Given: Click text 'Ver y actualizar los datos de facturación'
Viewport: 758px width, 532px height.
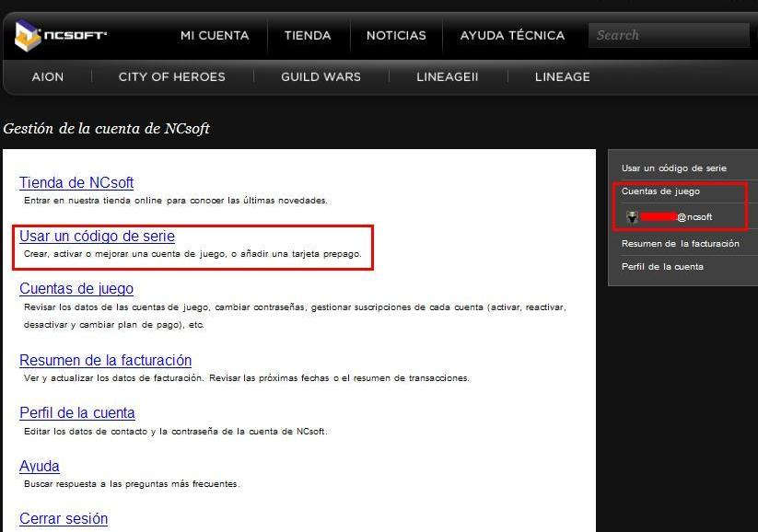Looking at the screenshot, I should click(x=113, y=378).
